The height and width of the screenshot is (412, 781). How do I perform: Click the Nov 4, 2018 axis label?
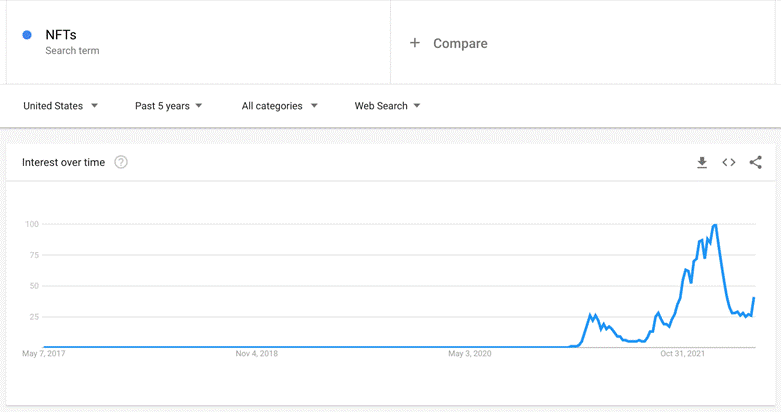257,353
